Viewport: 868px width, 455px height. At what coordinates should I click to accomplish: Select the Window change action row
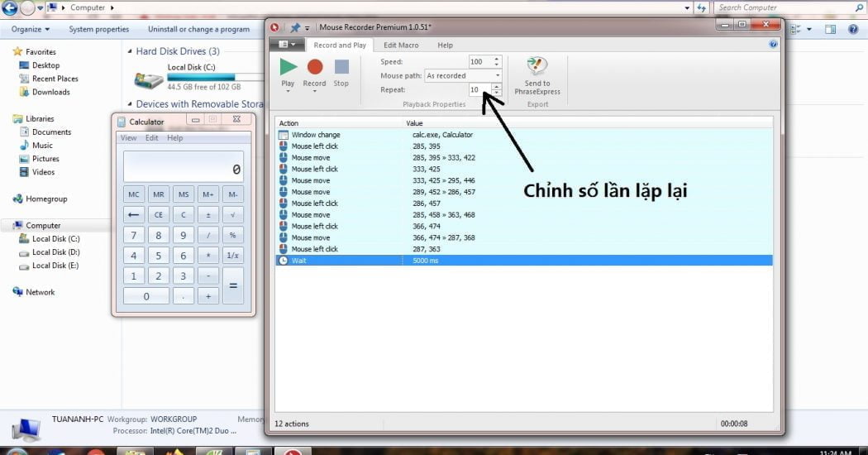click(x=523, y=135)
